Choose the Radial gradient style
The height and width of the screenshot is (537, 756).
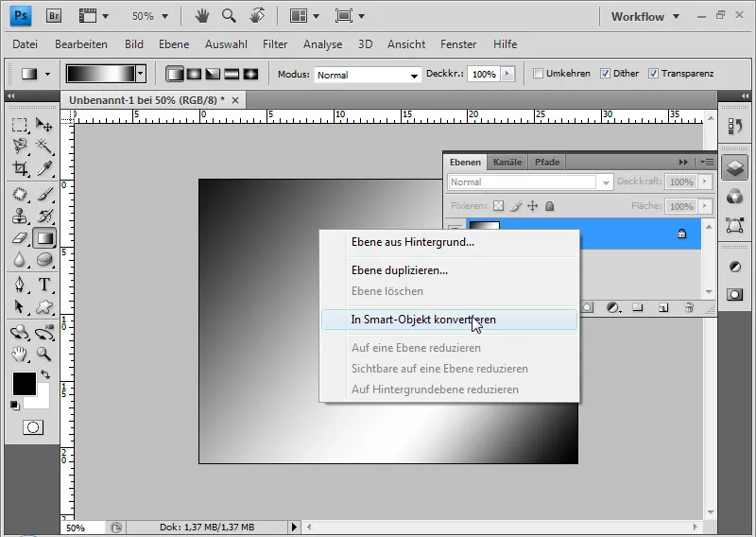pos(194,74)
